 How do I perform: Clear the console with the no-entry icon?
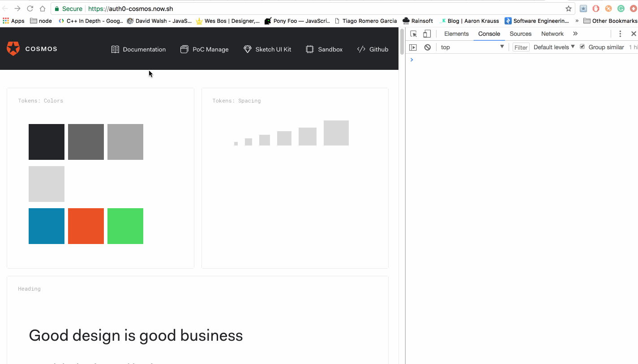click(x=428, y=47)
